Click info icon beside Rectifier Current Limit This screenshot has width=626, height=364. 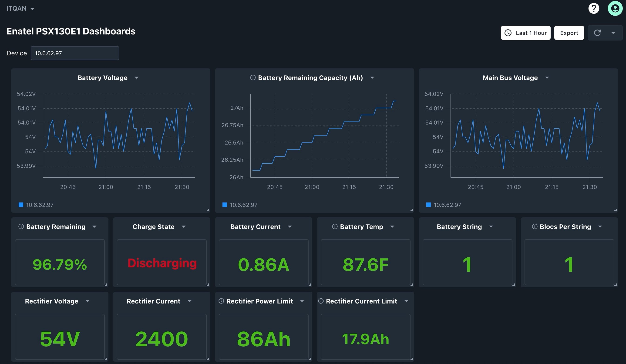click(321, 301)
